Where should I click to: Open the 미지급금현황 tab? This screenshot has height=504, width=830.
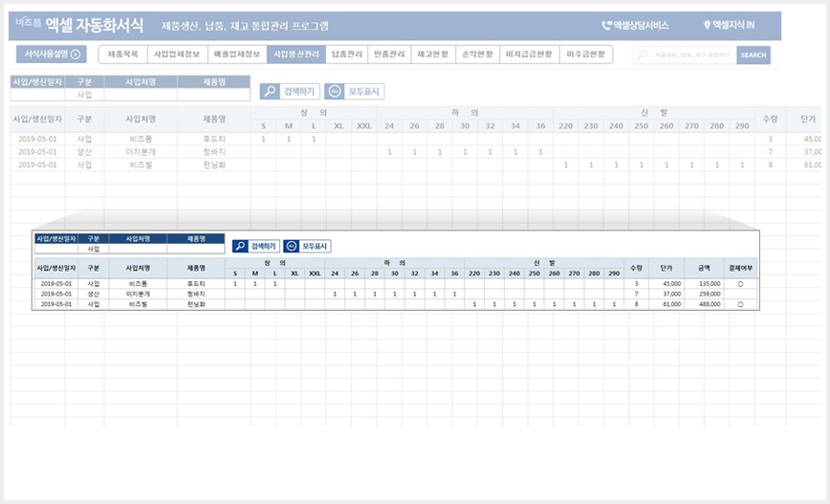pyautogui.click(x=530, y=54)
